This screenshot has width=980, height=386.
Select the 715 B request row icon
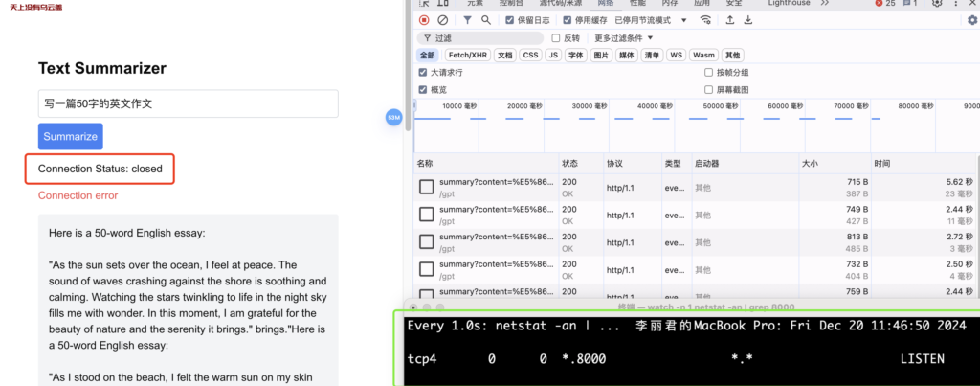pyautogui.click(x=426, y=187)
